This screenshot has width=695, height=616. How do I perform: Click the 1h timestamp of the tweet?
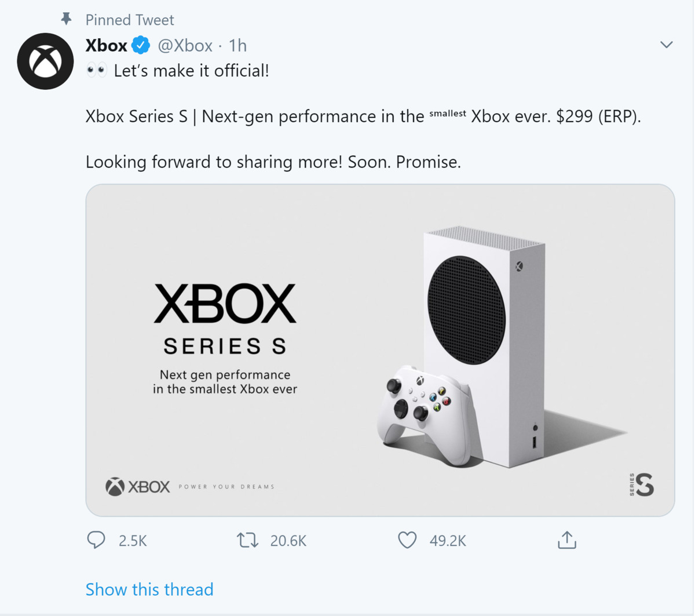click(x=237, y=45)
